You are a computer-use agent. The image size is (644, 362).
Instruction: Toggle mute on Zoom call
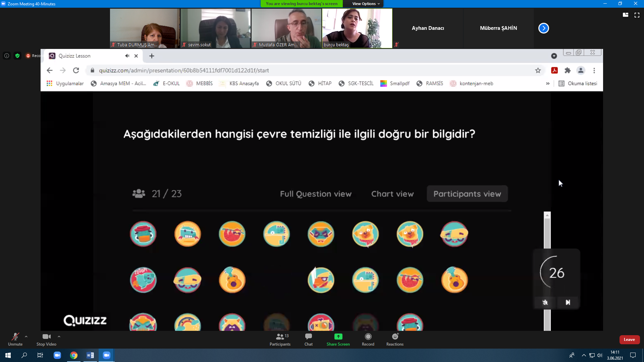click(x=15, y=339)
